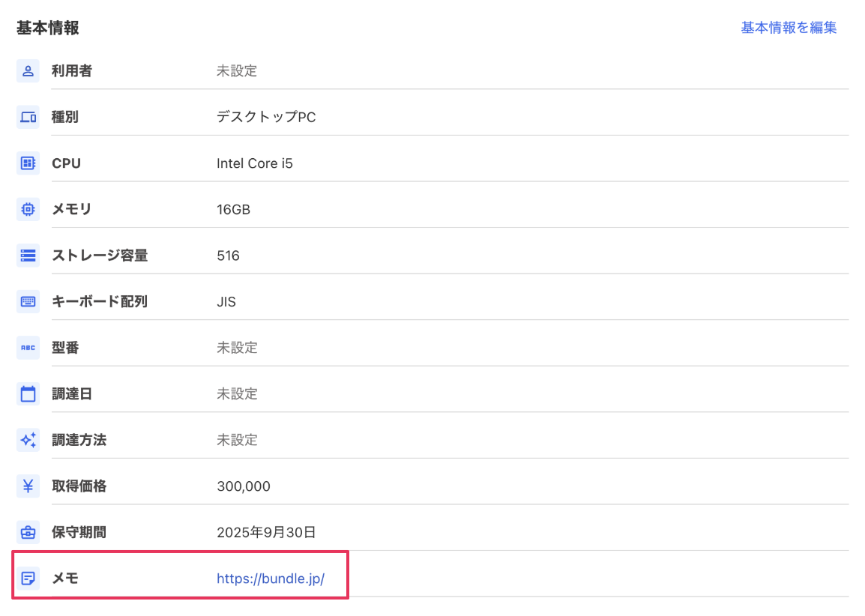The height and width of the screenshot is (616, 865).
Task: Click the キーボード配列 keyboard icon
Action: point(28,301)
